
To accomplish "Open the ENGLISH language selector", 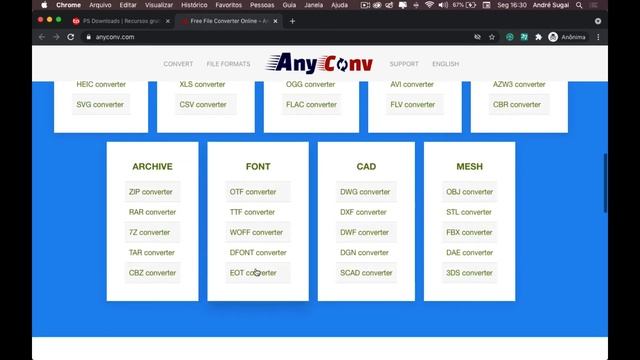I will click(445, 64).
